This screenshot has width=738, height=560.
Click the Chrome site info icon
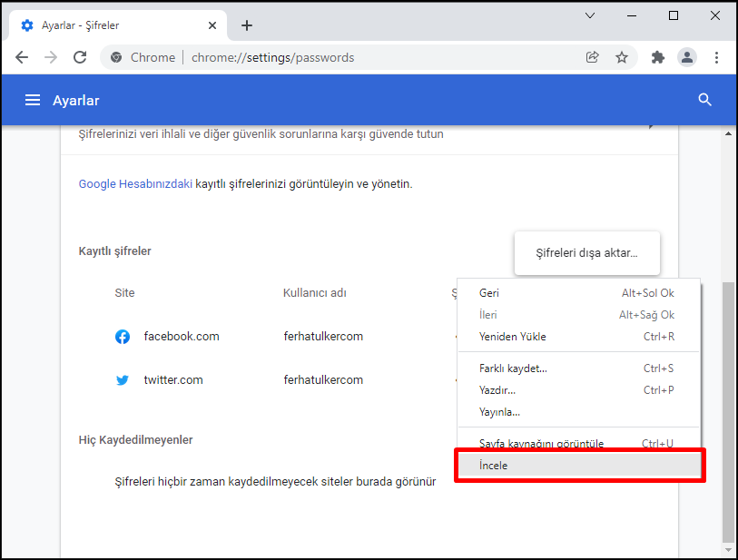click(x=116, y=57)
